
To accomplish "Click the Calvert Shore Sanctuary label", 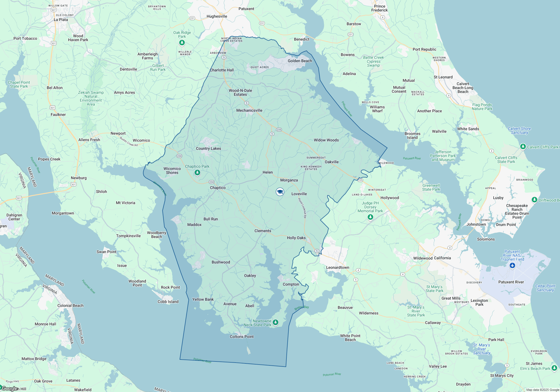I will pos(519,130).
